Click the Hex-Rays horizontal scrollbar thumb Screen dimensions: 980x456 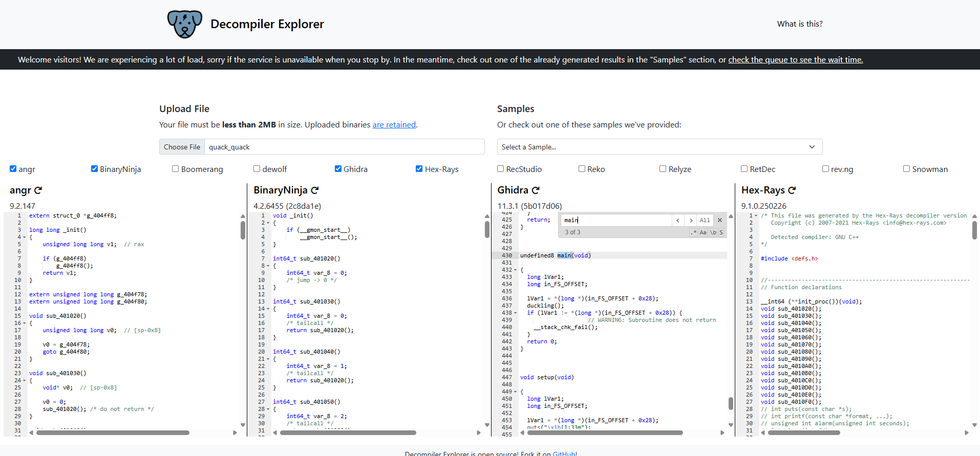coord(803,433)
